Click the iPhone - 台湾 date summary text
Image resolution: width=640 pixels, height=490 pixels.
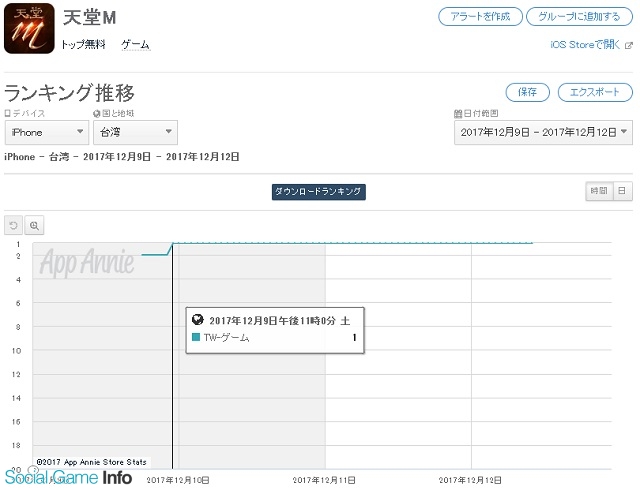pyautogui.click(x=122, y=157)
